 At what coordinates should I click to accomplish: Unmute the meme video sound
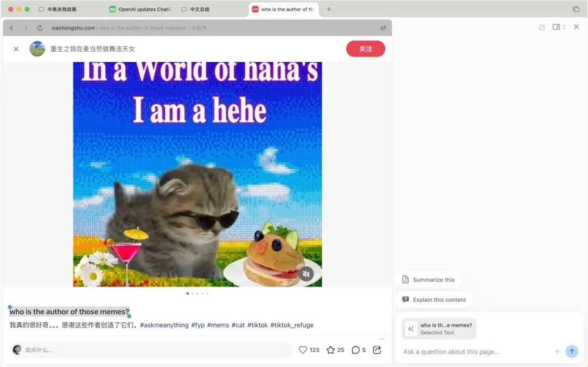click(x=306, y=274)
